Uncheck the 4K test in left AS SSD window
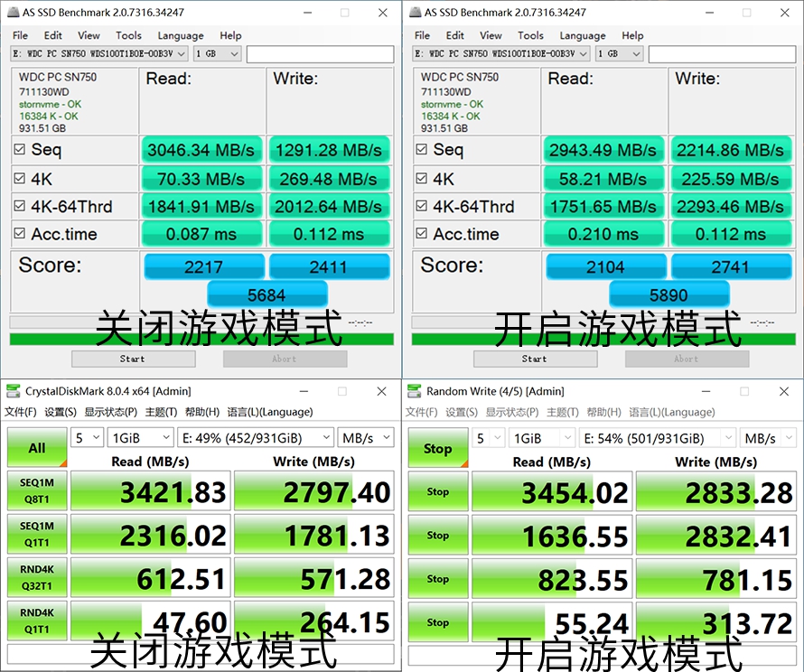 click(19, 178)
